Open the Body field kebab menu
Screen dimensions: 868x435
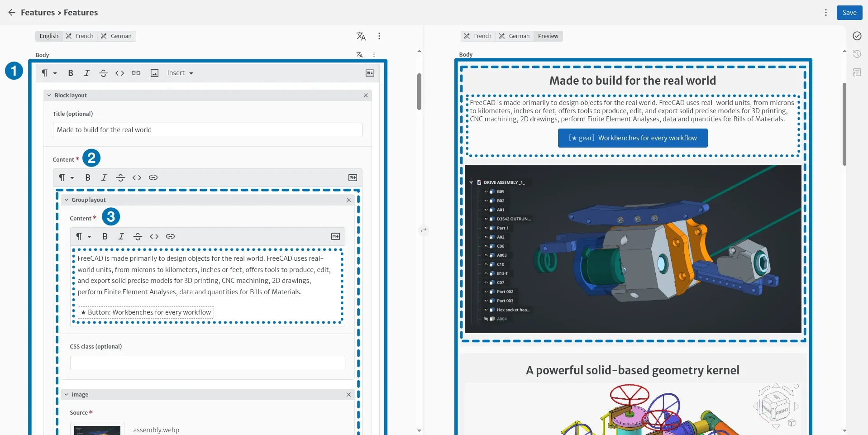pos(374,55)
